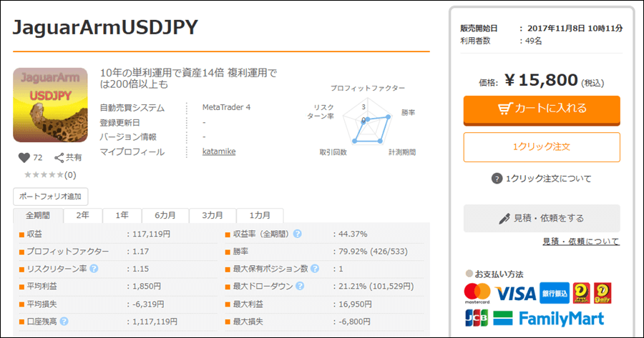Viewport: 644px width, 338px height.
Task: Click the お支払い方法 heading
Action: click(499, 274)
